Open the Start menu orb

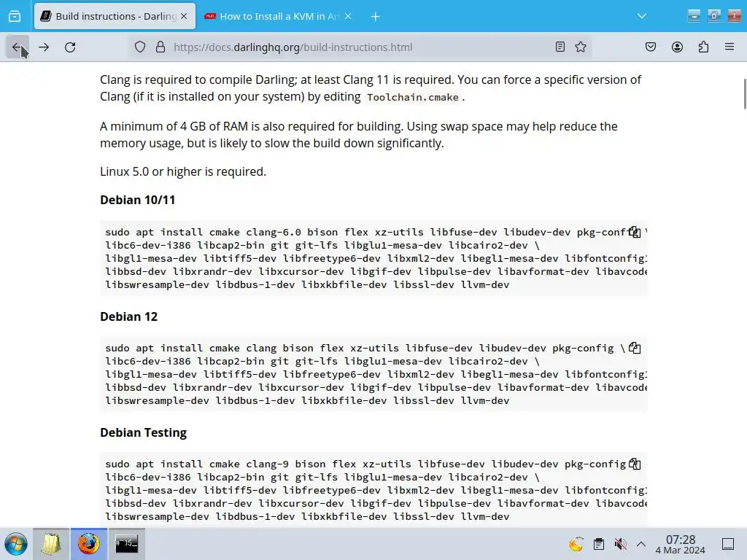point(16,544)
